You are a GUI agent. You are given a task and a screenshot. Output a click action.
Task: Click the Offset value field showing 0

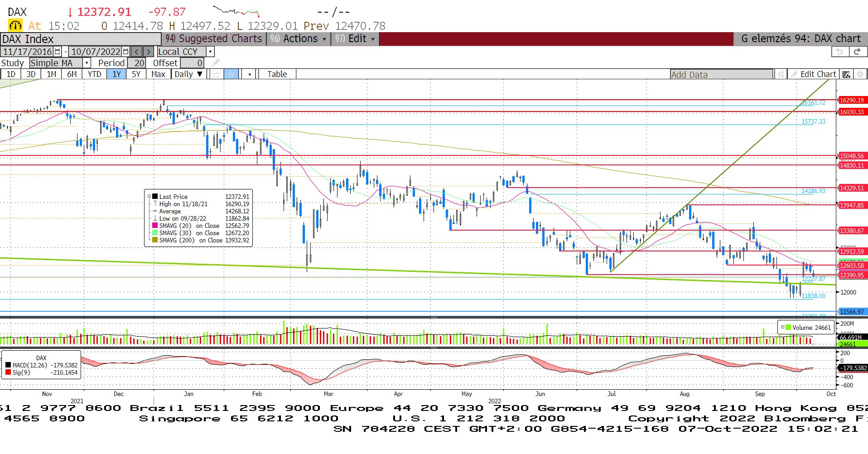[192, 63]
